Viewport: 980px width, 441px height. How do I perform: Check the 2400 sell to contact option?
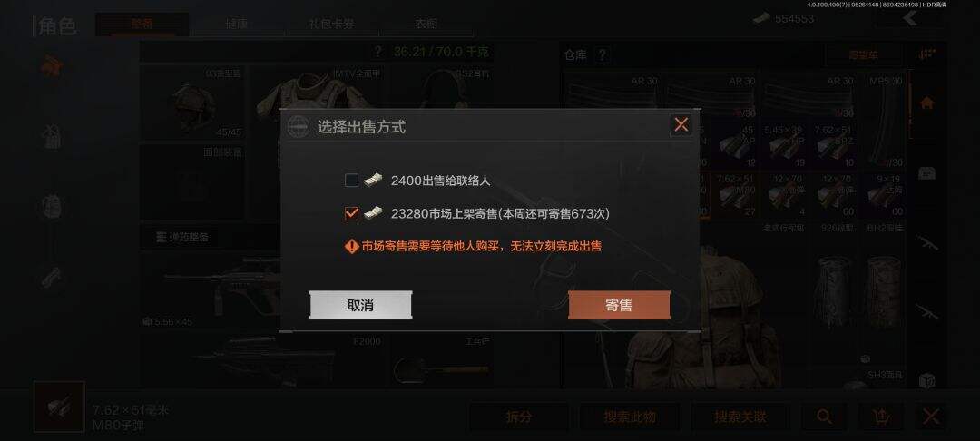pos(351,181)
